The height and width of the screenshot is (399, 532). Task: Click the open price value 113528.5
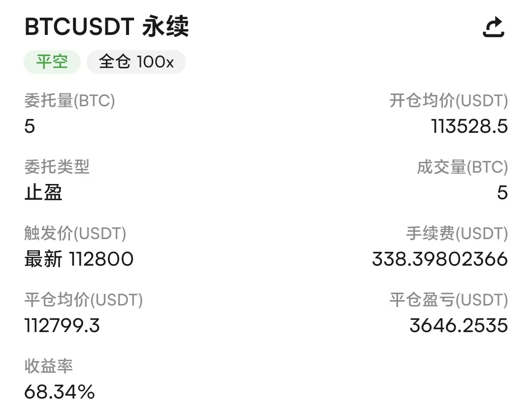pos(469,126)
